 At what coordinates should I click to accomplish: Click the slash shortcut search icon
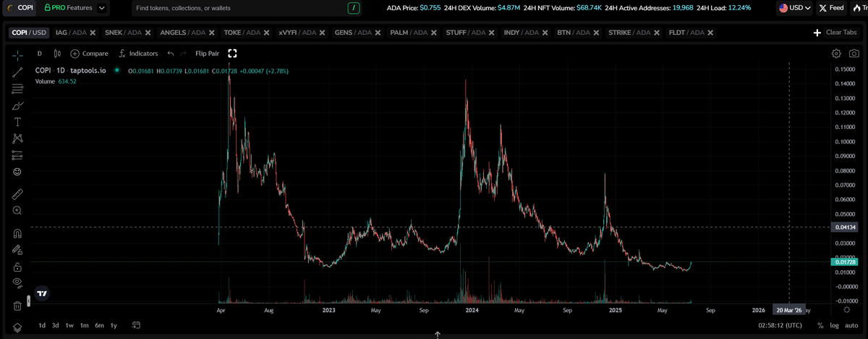[x=353, y=8]
